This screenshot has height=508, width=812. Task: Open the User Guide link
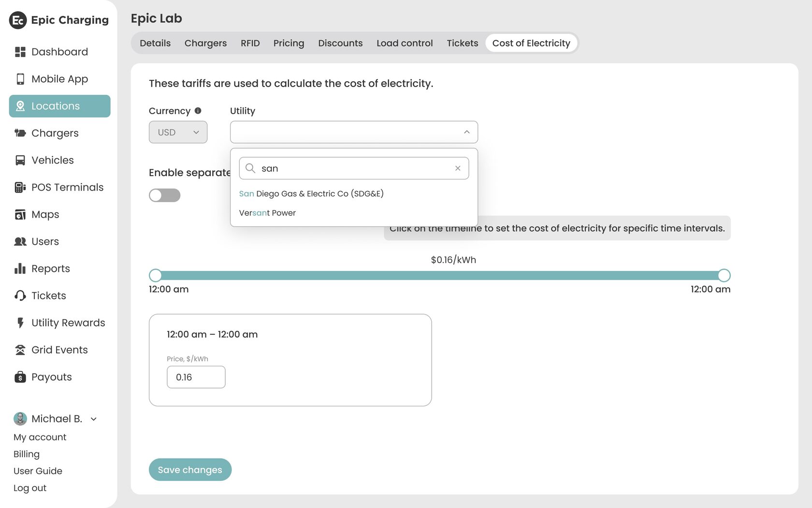pyautogui.click(x=38, y=471)
